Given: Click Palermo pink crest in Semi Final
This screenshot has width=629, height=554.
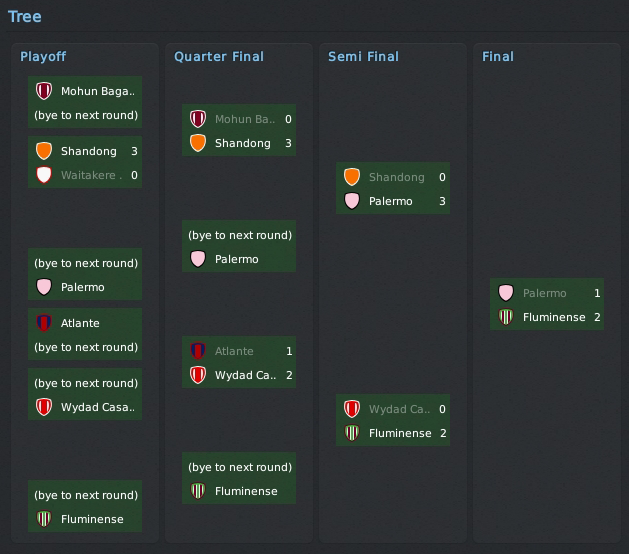Looking at the screenshot, I should (x=352, y=201).
